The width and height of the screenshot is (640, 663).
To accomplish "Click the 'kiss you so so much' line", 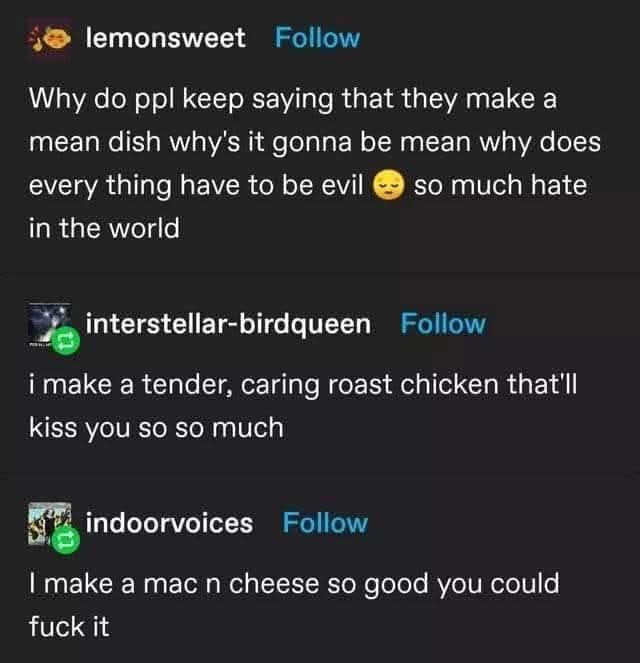I will pos(156,429).
